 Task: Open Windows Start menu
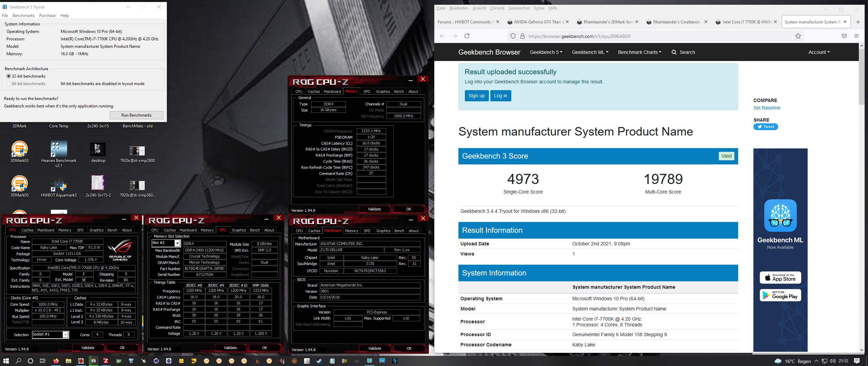(x=6, y=361)
